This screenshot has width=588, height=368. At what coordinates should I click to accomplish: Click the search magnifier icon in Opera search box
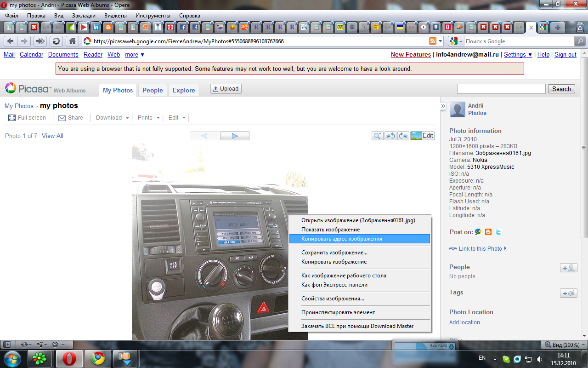point(580,41)
